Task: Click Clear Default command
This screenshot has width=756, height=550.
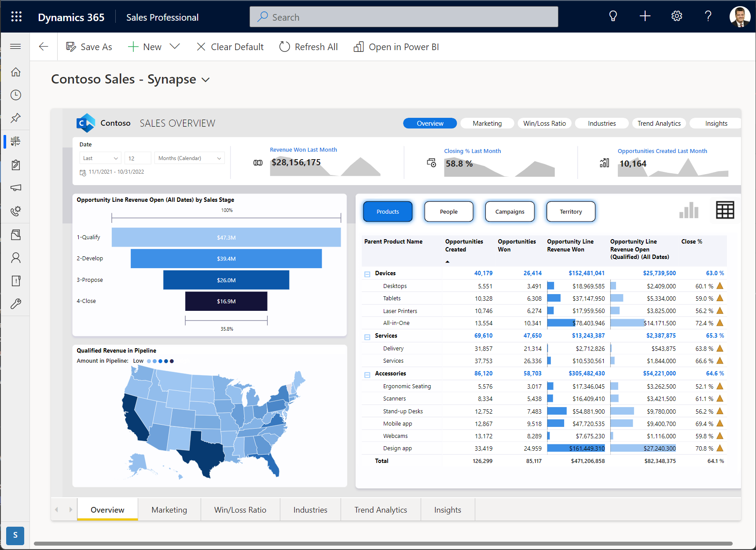Action: pos(230,47)
